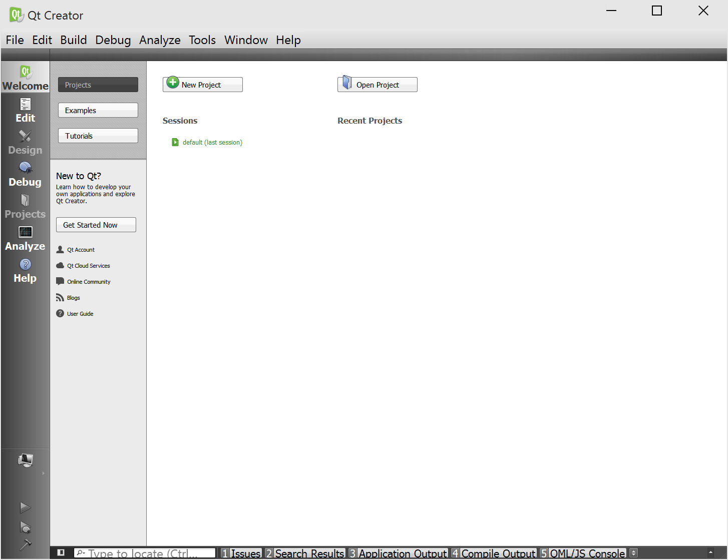Click the Run play arrow

25,507
